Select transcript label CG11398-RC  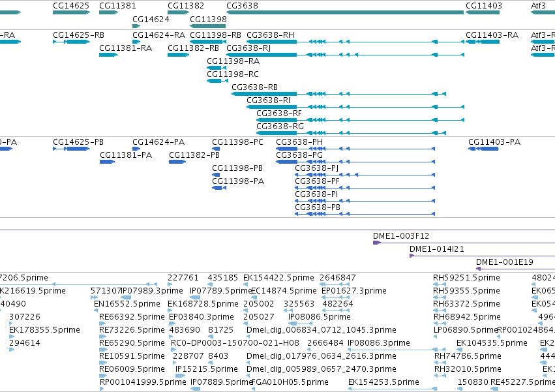click(x=233, y=74)
